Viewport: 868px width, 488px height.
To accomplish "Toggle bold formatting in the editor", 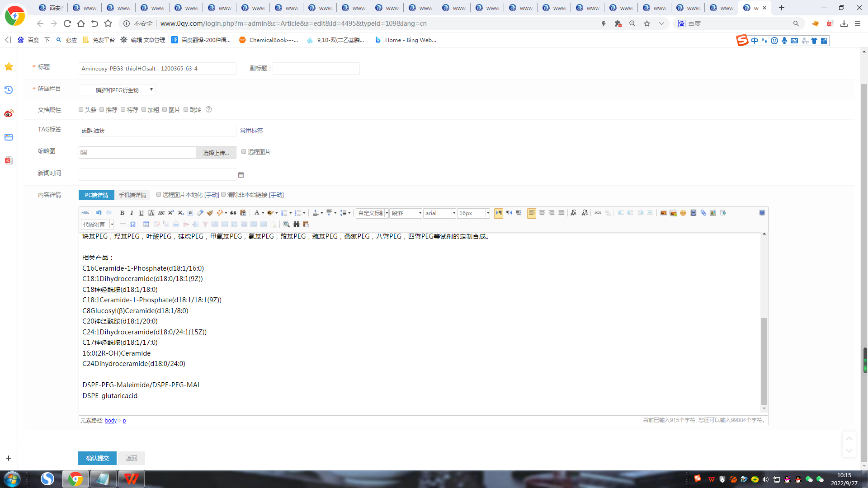I will pyautogui.click(x=122, y=213).
